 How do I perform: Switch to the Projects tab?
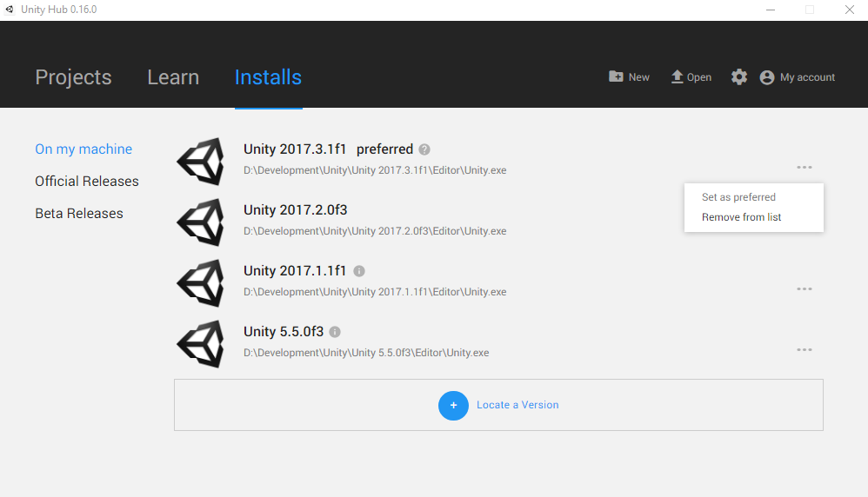tap(74, 76)
